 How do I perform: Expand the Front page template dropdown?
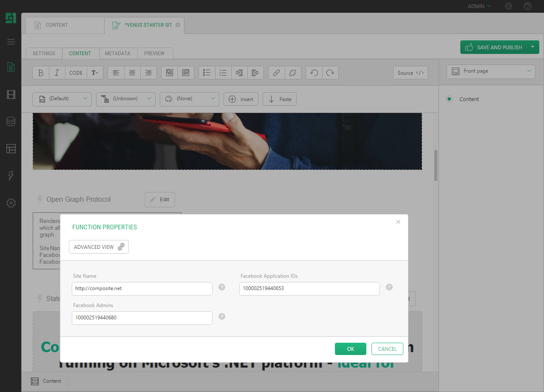[x=491, y=71]
